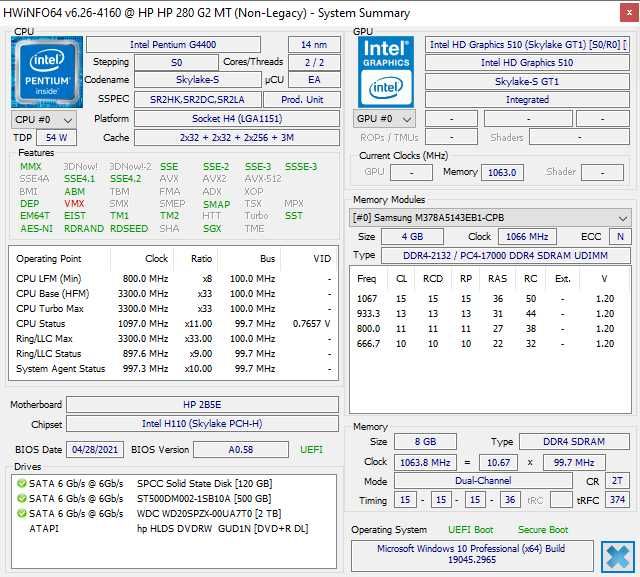Select the Ring/LLC Status operating point row
Screen dimensions: 640x577
pyautogui.click(x=173, y=354)
